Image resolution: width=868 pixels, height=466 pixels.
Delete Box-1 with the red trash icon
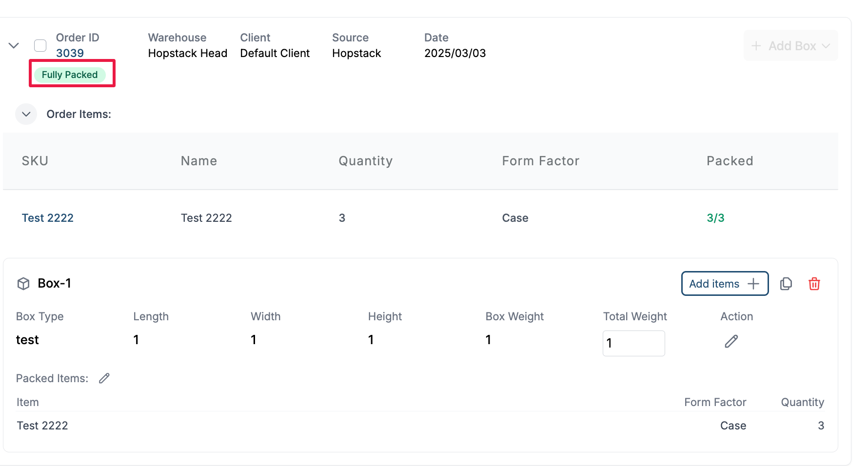point(814,284)
